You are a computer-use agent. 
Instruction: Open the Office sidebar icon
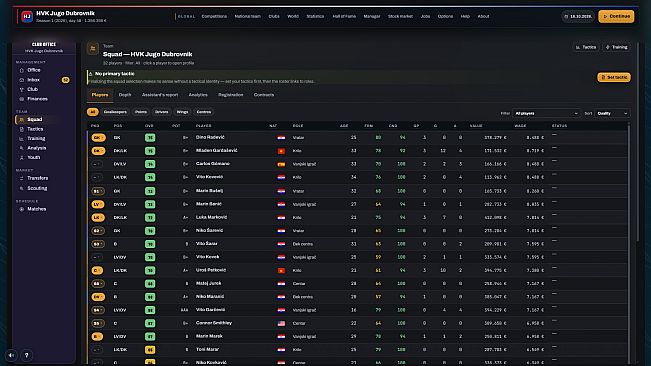pos(22,70)
